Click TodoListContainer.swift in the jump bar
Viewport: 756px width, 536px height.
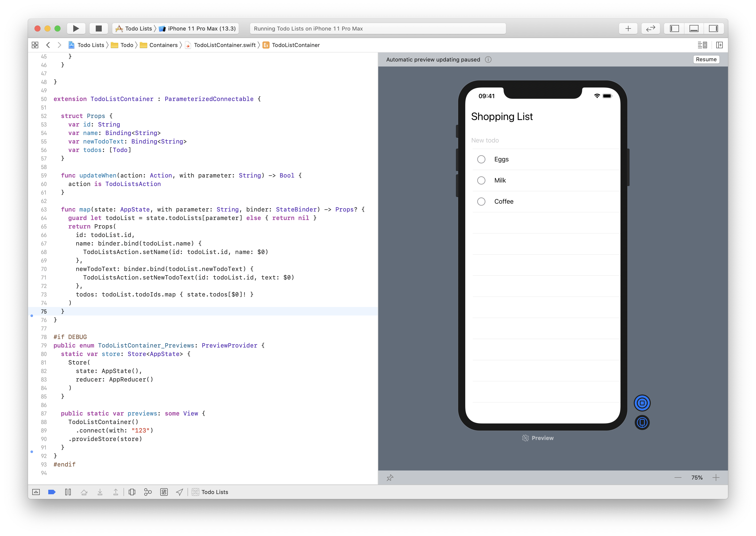(x=224, y=45)
